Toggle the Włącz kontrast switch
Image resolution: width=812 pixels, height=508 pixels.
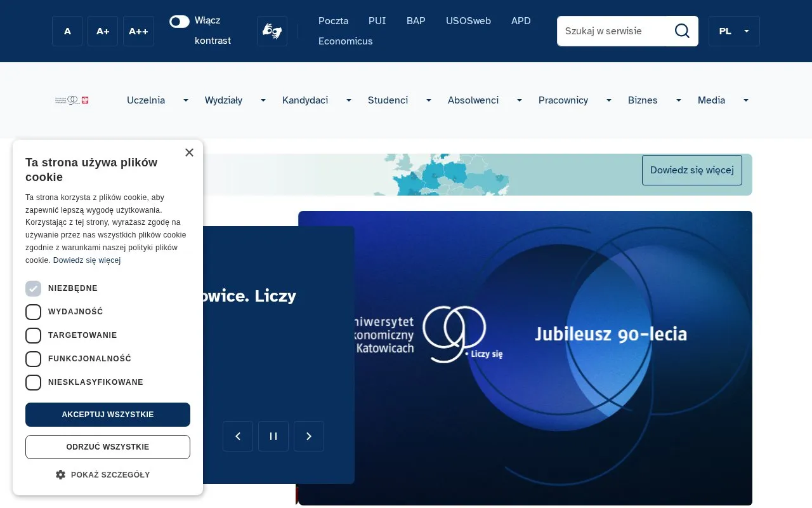pyautogui.click(x=180, y=22)
